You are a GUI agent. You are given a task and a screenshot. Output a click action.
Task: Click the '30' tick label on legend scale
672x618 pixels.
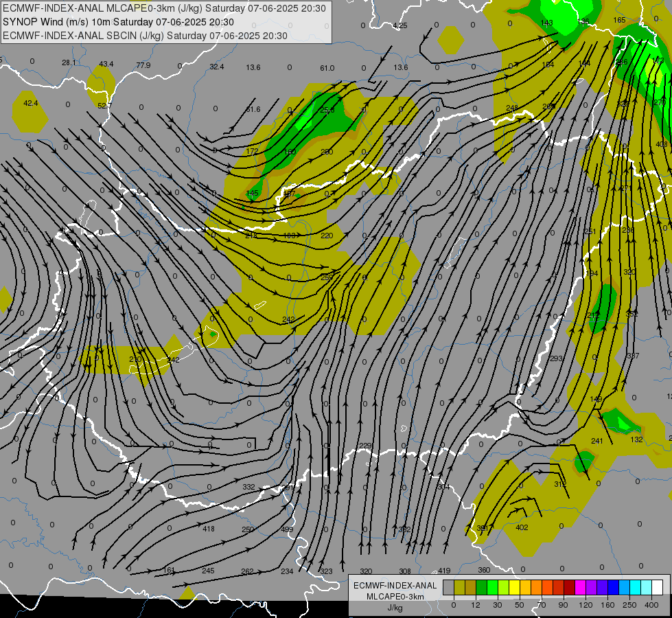(498, 605)
